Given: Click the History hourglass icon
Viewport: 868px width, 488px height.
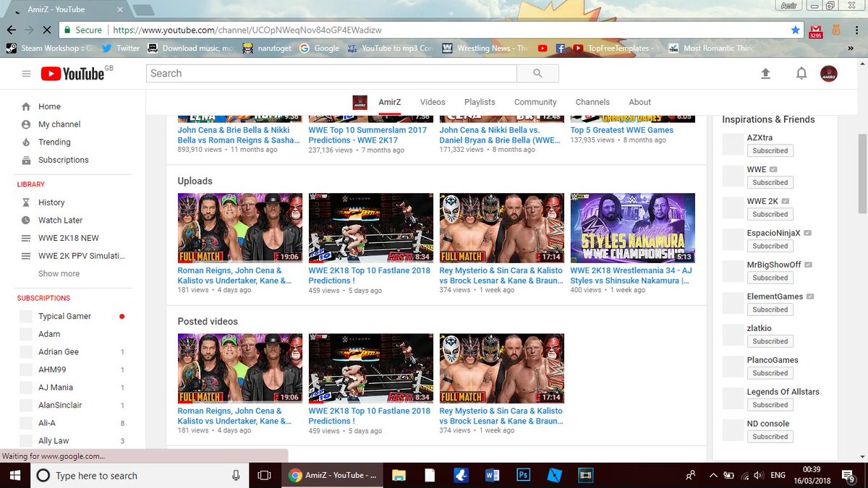Looking at the screenshot, I should tap(26, 202).
